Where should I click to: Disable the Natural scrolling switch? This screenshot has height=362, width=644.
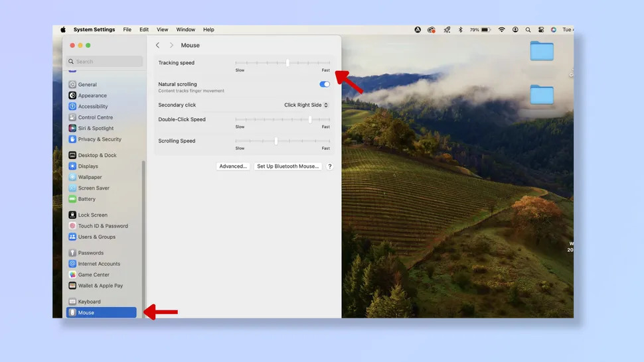(x=325, y=85)
